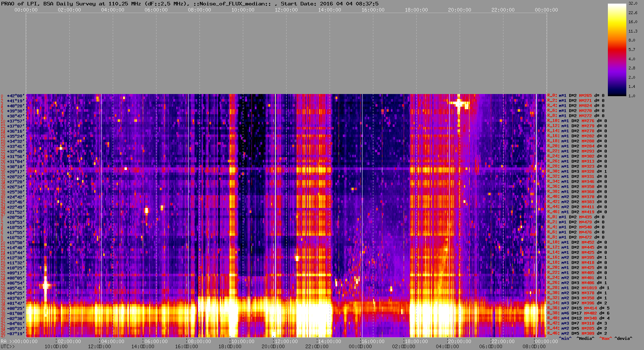
Task: Click declination label +04°25'
Action: [16, 293]
